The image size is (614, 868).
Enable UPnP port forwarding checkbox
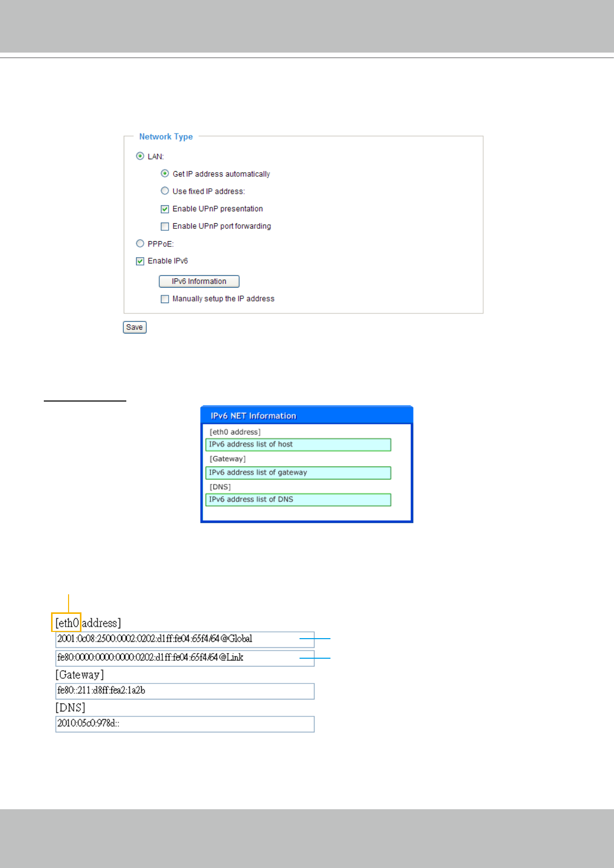tap(165, 226)
